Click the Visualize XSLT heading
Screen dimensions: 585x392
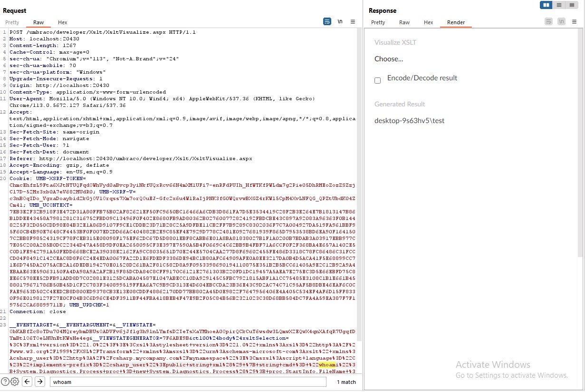(x=395, y=42)
